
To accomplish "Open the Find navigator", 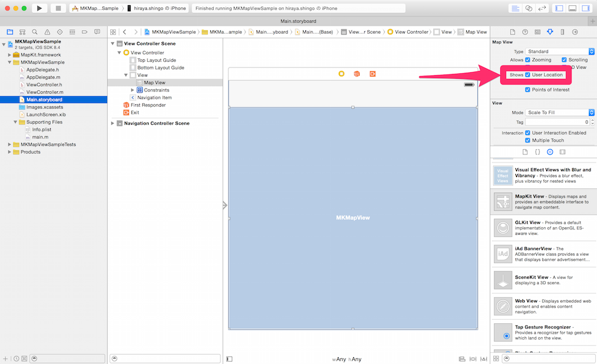I will point(34,32).
